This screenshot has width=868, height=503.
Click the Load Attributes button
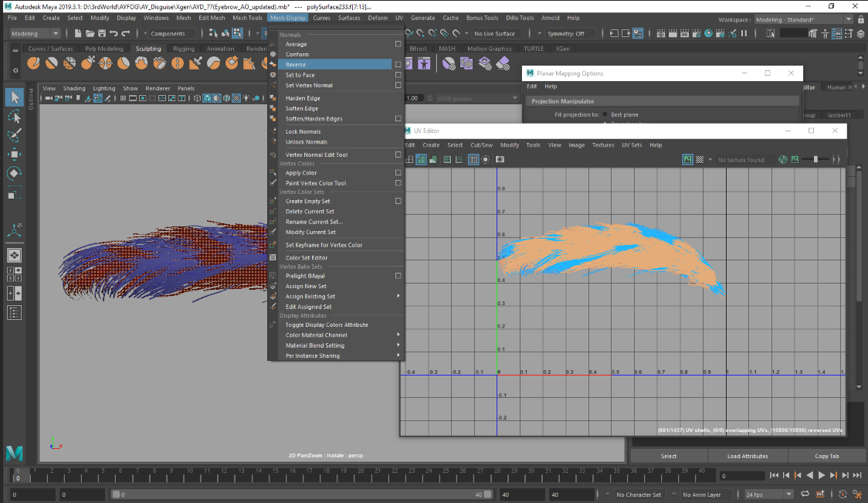[748, 456]
